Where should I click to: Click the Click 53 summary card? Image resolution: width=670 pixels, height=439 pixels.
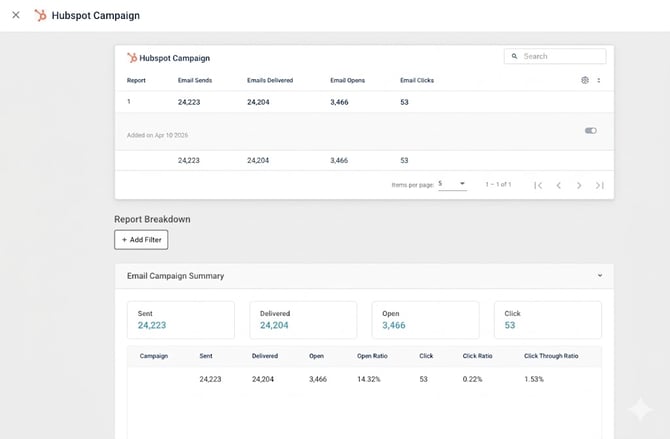pos(548,320)
